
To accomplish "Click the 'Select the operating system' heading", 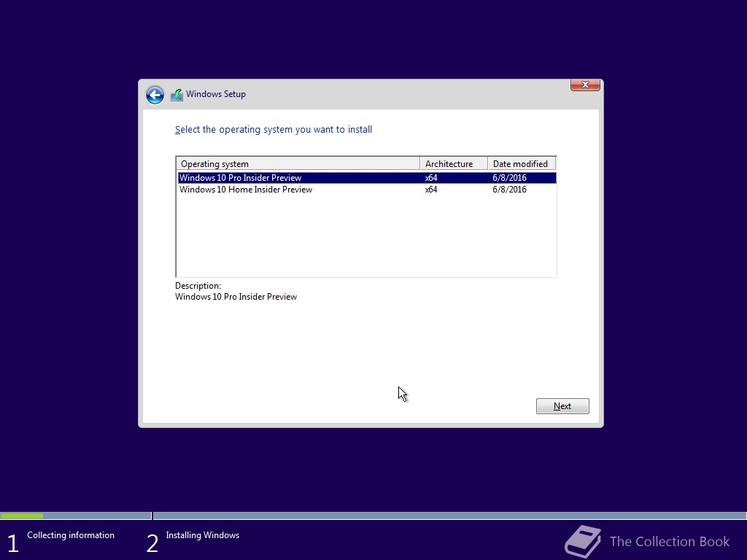I will (x=274, y=130).
